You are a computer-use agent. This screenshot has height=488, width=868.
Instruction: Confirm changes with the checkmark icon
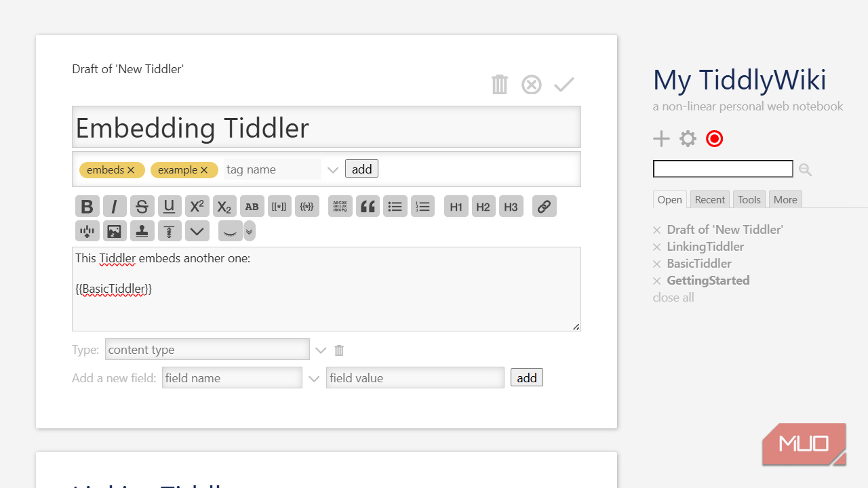click(564, 85)
